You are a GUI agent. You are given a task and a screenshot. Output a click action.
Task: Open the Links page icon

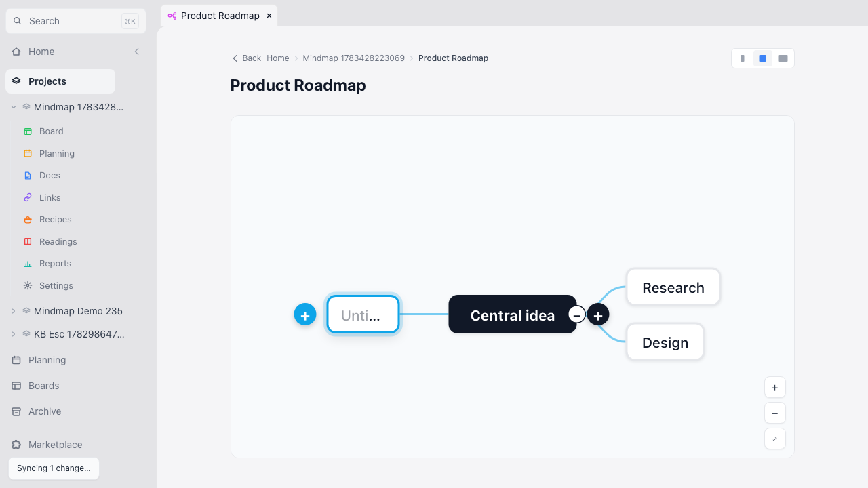coord(28,198)
